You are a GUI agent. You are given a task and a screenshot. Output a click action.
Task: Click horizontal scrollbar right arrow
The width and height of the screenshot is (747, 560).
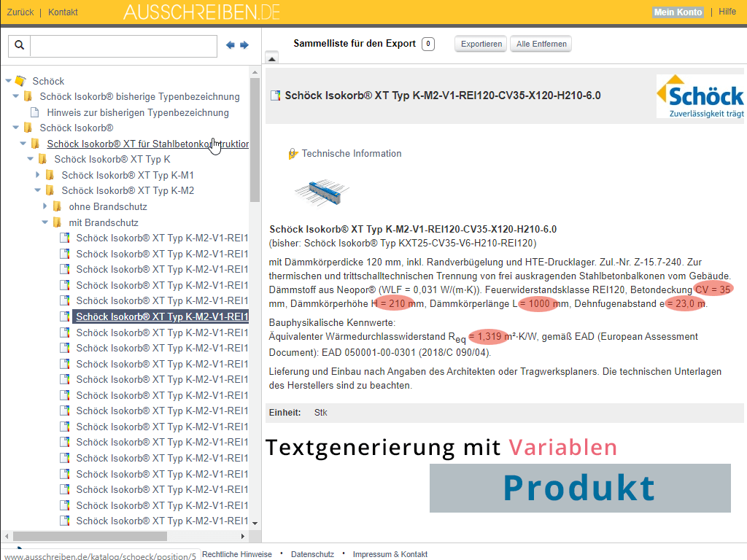coord(243,536)
